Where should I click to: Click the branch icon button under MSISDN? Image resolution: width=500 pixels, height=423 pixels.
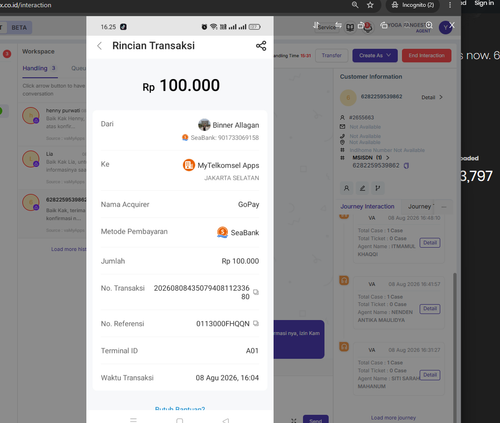[x=378, y=188]
